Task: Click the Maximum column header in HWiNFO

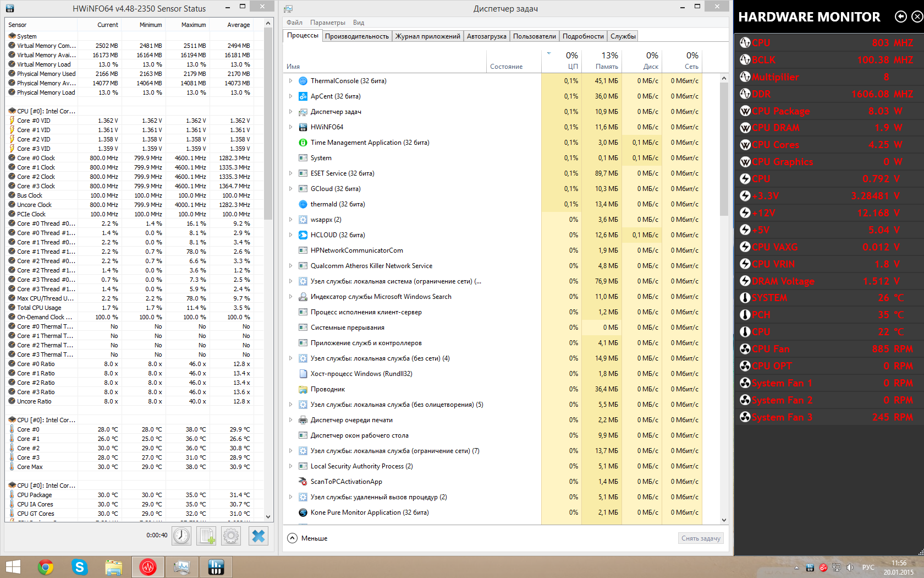Action: point(188,25)
